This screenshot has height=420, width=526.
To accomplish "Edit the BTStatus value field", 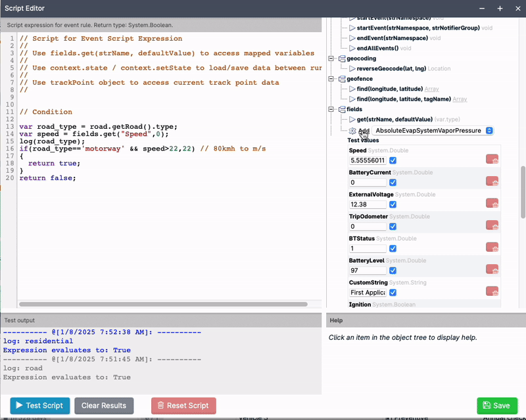I will coord(368,248).
